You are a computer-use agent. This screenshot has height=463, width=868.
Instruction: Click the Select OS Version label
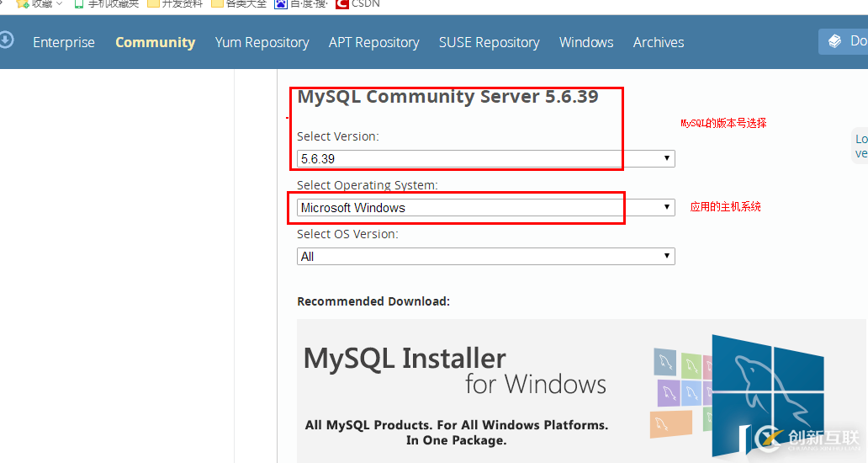347,234
